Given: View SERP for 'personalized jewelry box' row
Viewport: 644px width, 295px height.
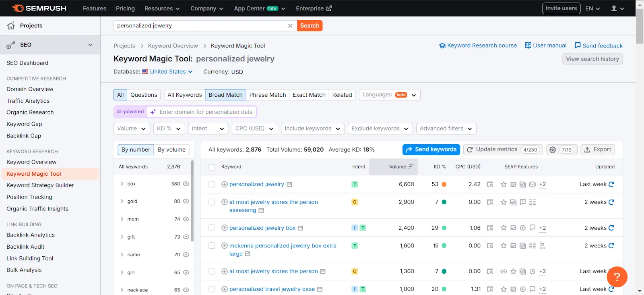Looking at the screenshot, I should tap(490, 228).
